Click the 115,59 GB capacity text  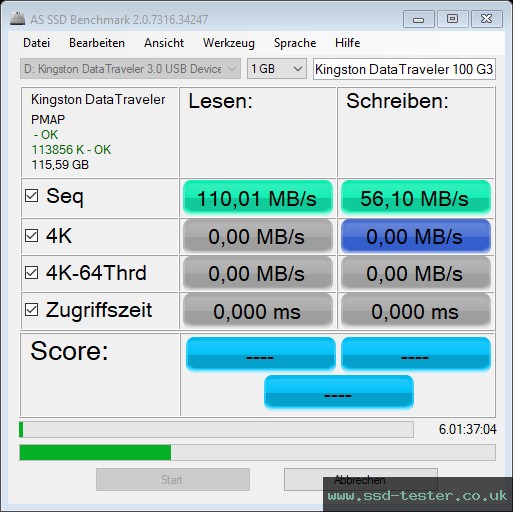pos(60,164)
